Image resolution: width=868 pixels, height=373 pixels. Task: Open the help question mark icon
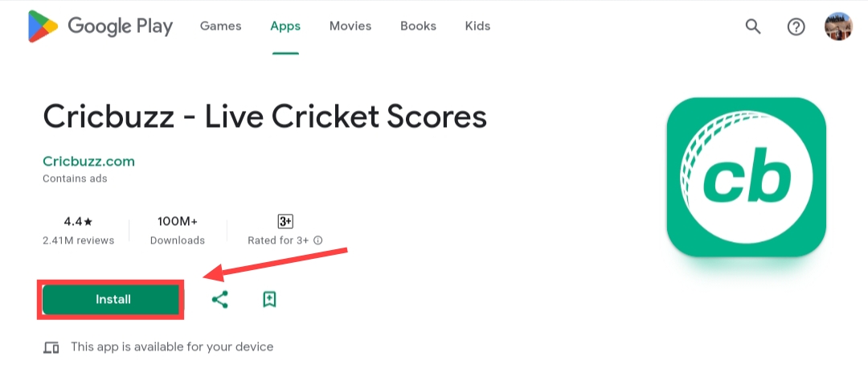tap(796, 27)
